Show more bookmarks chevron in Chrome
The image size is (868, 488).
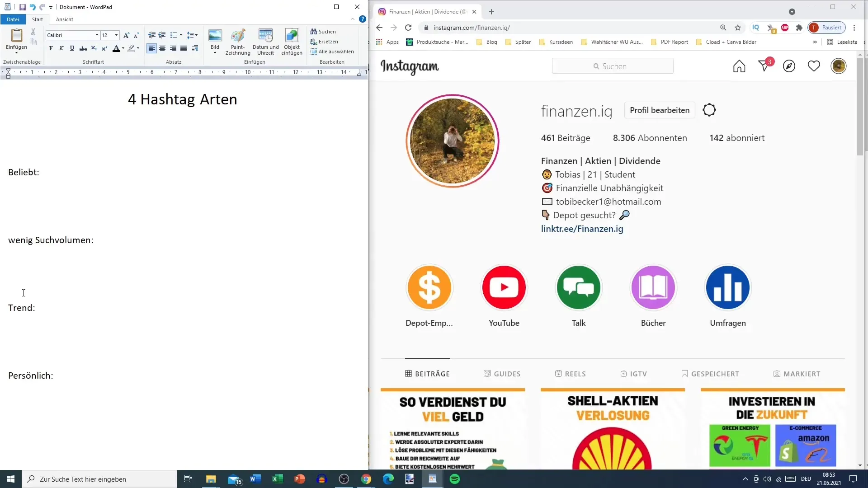815,42
